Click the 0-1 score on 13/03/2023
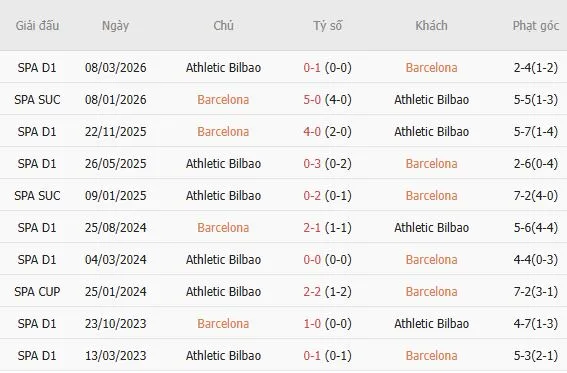This screenshot has height=373, width=567. 312,355
